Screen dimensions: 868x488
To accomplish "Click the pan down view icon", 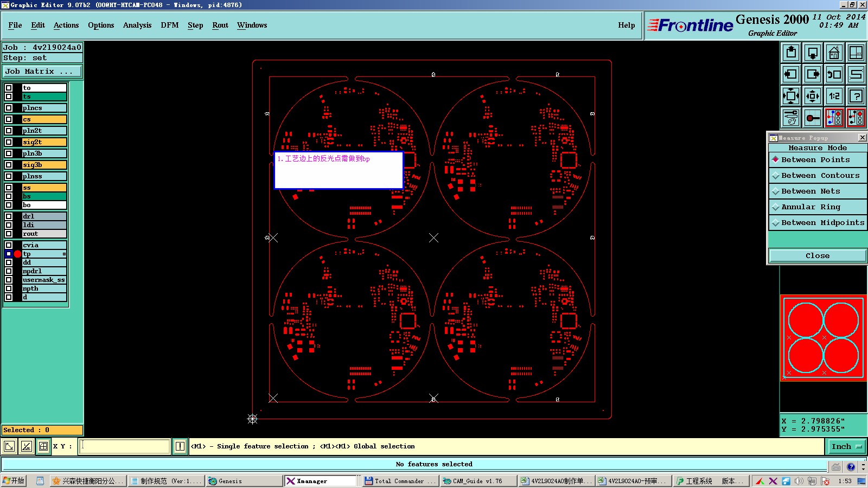I will point(813,53).
